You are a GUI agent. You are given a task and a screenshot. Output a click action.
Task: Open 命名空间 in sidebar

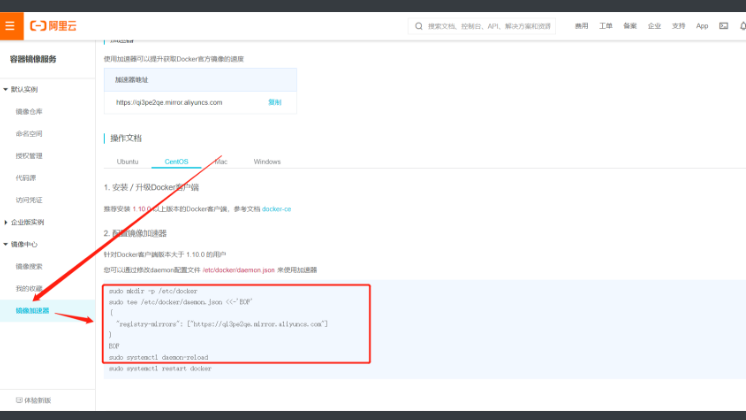[x=29, y=134]
